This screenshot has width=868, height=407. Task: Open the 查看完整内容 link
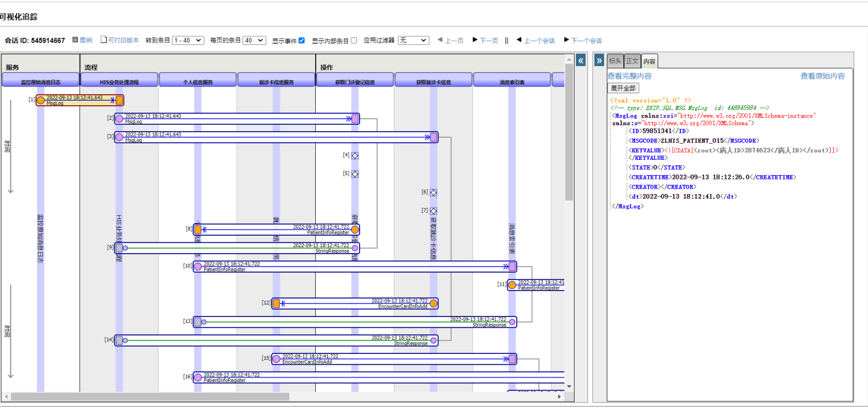[x=629, y=76]
